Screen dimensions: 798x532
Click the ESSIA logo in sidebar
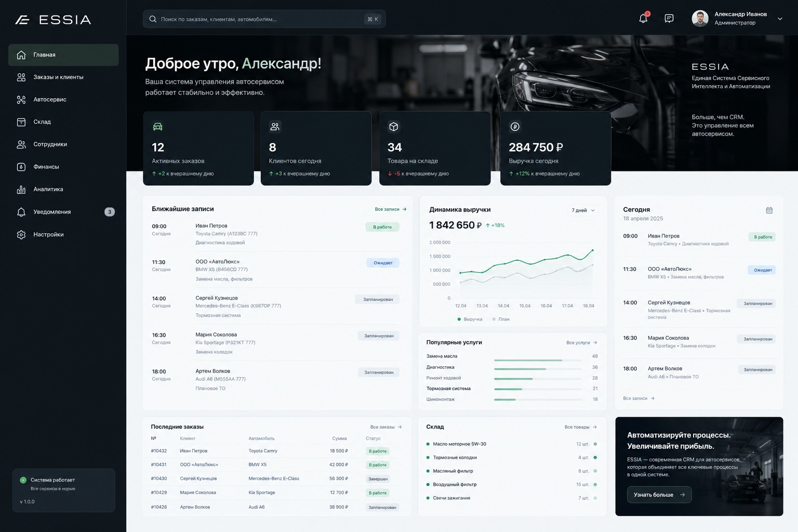[x=53, y=20]
